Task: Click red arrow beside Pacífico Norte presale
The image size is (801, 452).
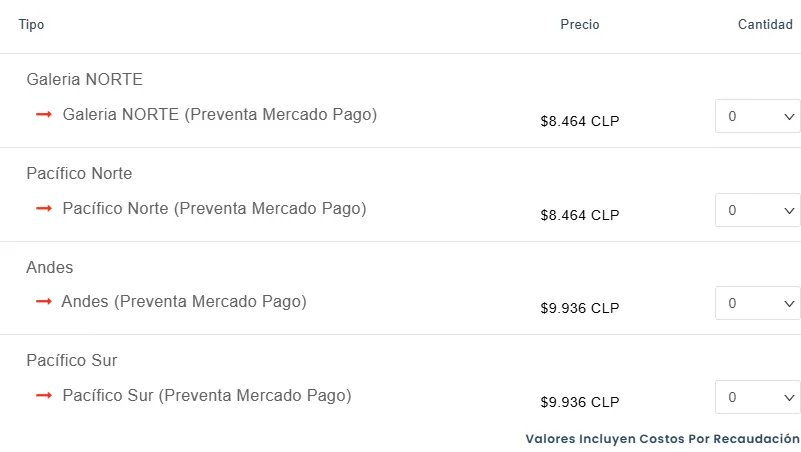Action: pyautogui.click(x=44, y=209)
